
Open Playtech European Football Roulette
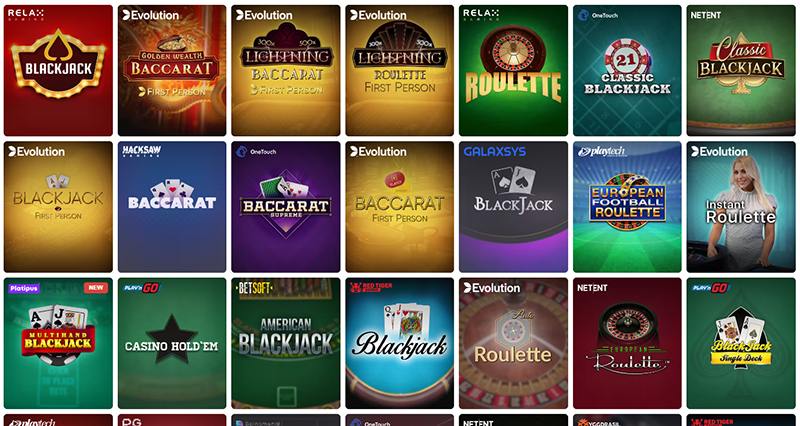tap(627, 207)
